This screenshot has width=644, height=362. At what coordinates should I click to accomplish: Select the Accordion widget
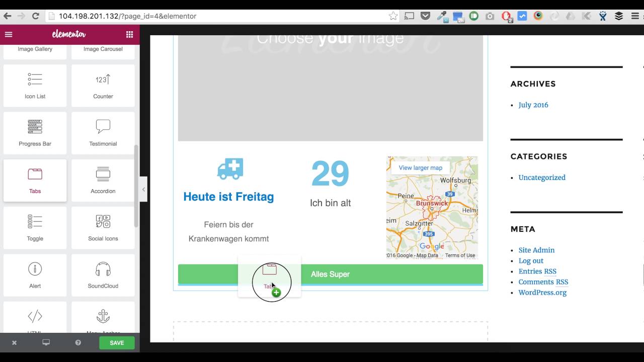coord(103,180)
